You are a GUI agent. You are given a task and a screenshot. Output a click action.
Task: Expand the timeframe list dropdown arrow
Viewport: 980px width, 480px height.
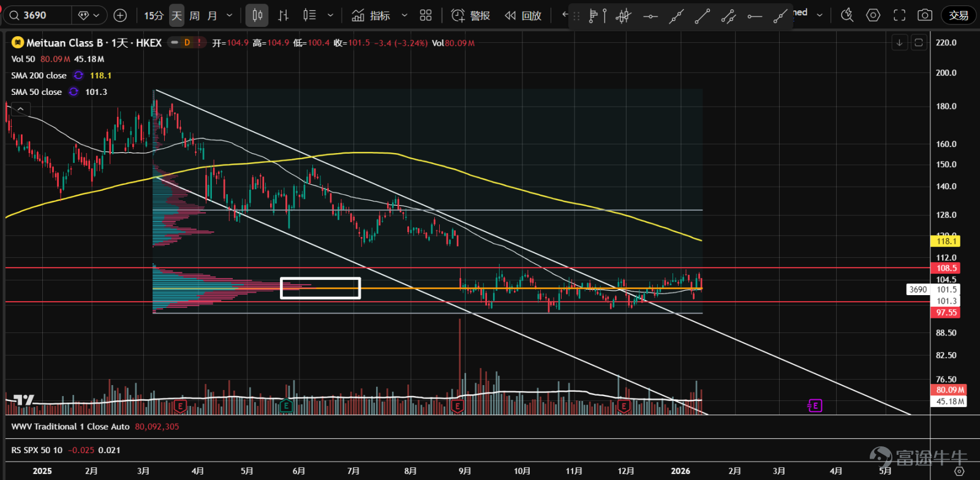coord(230,15)
